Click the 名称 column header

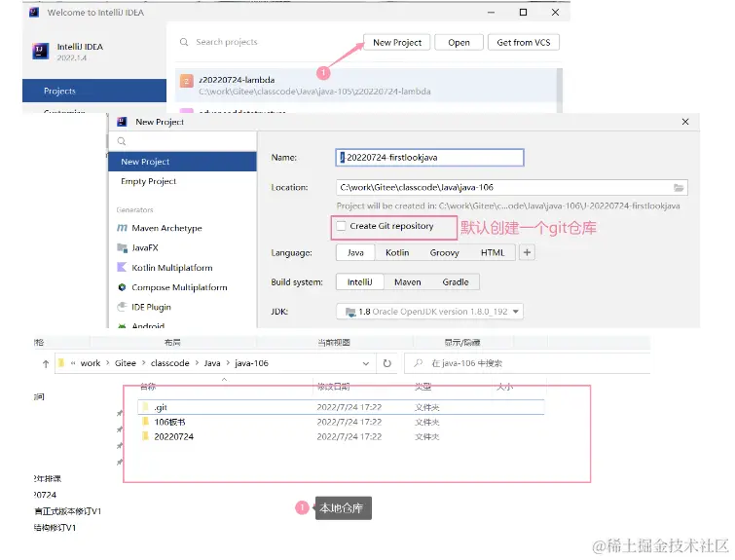[x=148, y=387]
